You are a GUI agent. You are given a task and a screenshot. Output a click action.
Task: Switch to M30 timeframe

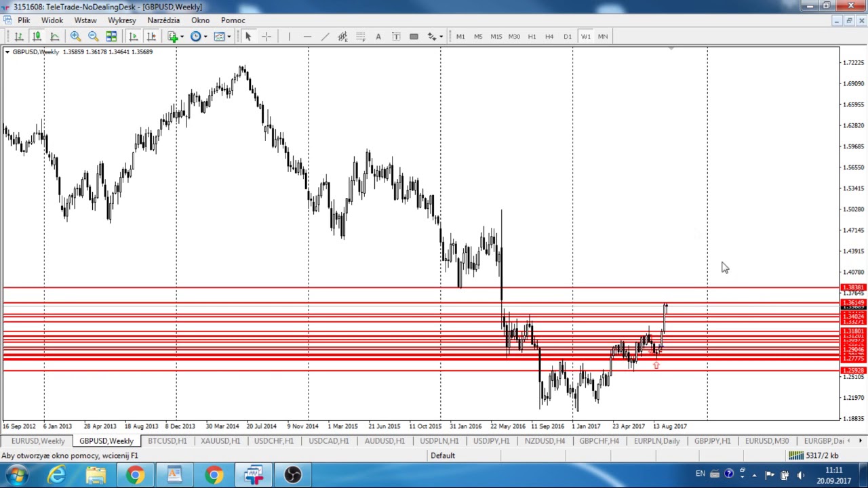[x=514, y=37]
